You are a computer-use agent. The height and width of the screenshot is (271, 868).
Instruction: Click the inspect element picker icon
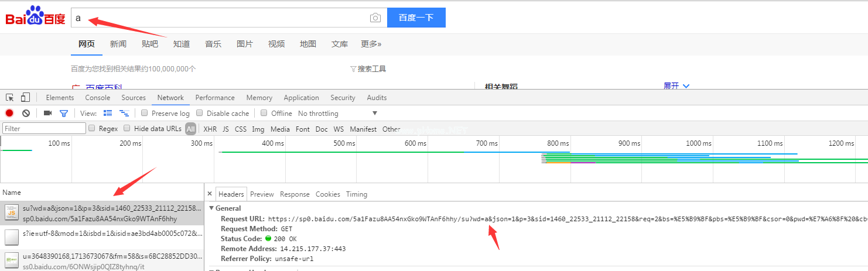[10, 98]
